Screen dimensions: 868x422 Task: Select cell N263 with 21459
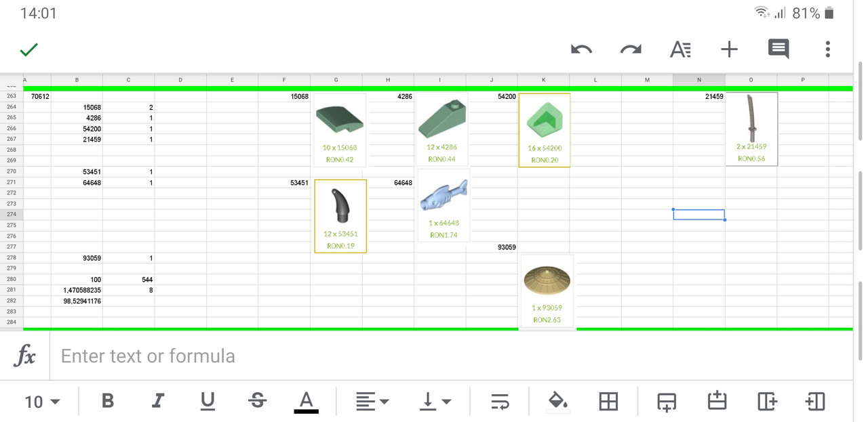[699, 96]
